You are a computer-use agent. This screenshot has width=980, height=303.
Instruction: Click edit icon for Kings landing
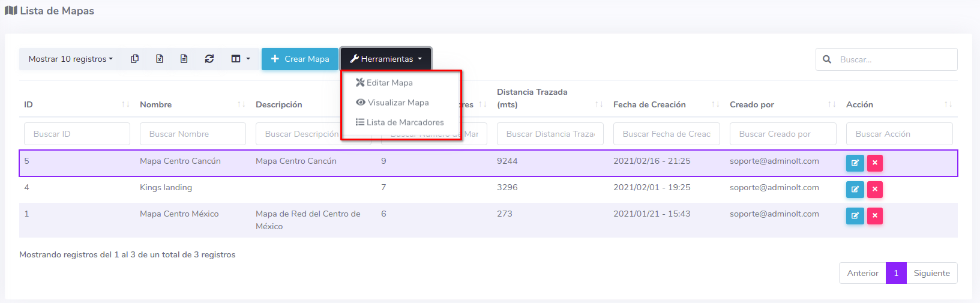tap(855, 190)
